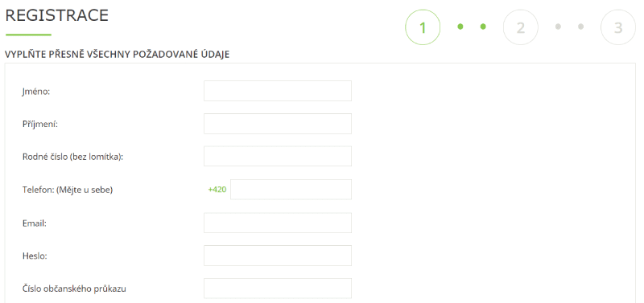Click the Jméno label

click(36, 92)
